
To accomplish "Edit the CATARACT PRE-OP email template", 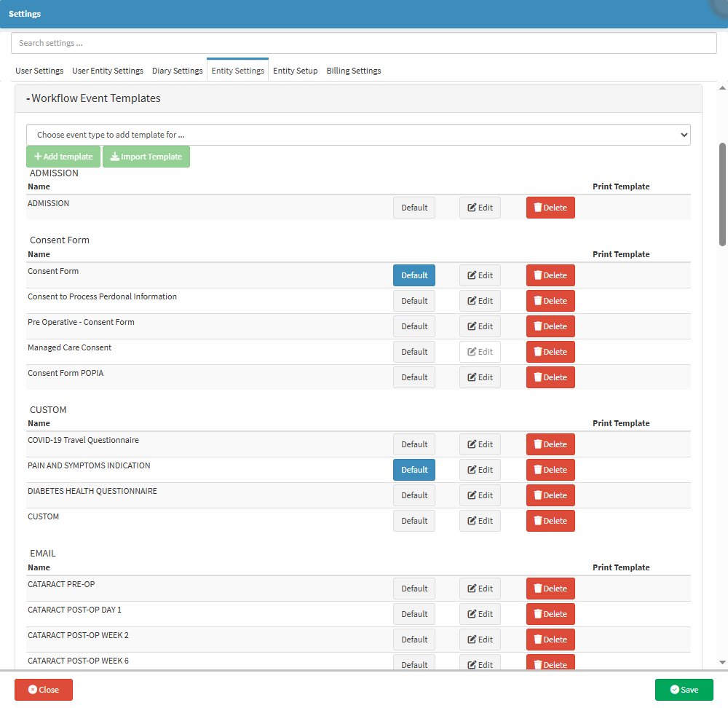I will [480, 589].
